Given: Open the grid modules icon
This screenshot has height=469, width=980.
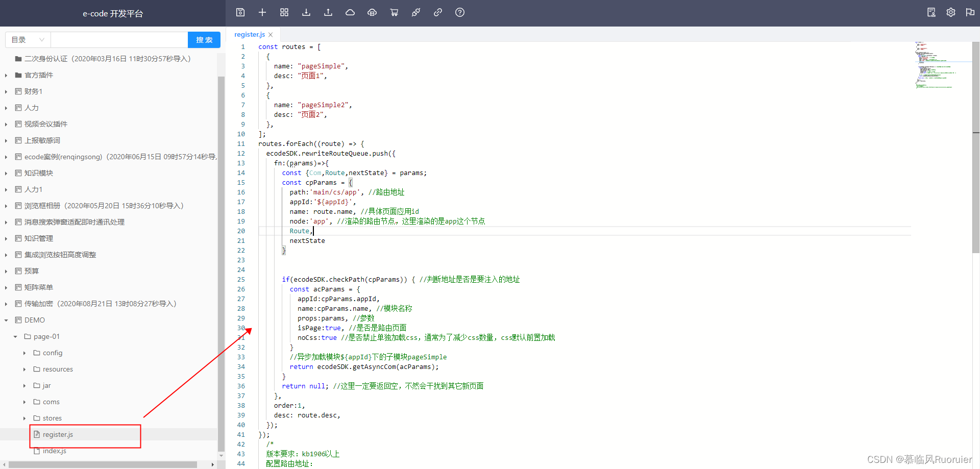Looking at the screenshot, I should [x=284, y=12].
